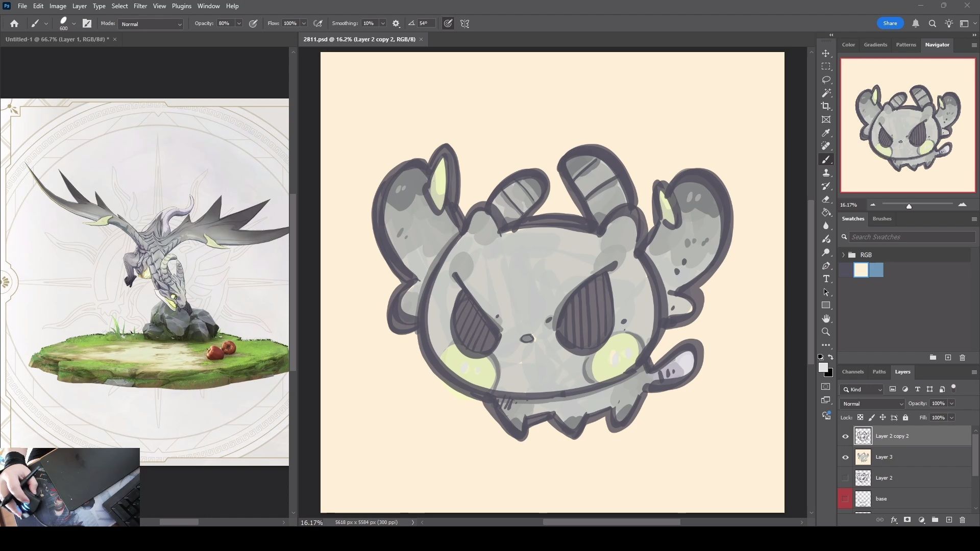Select the Eyedropper tool
The width and height of the screenshot is (980, 551).
826,133
